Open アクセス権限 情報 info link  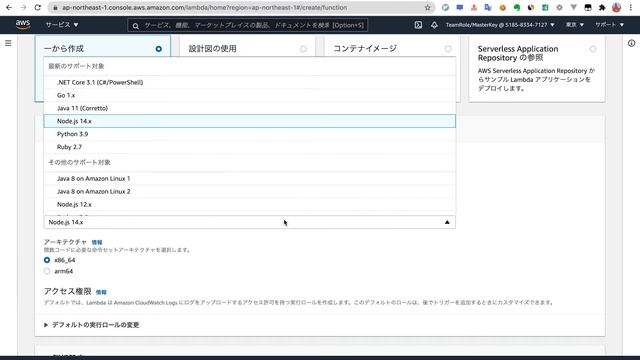pyautogui.click(x=101, y=292)
